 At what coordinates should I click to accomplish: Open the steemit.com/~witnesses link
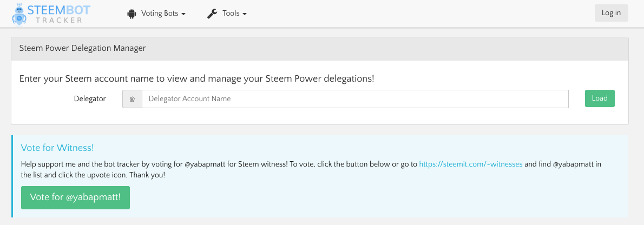[471, 164]
